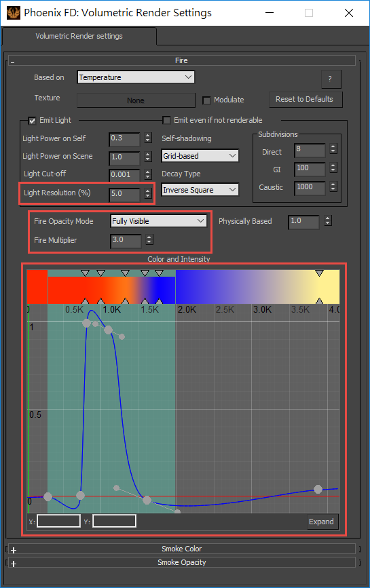Open the Decay Type Inverse Square dropdown
Screen dimensions: 370x588
coord(200,190)
